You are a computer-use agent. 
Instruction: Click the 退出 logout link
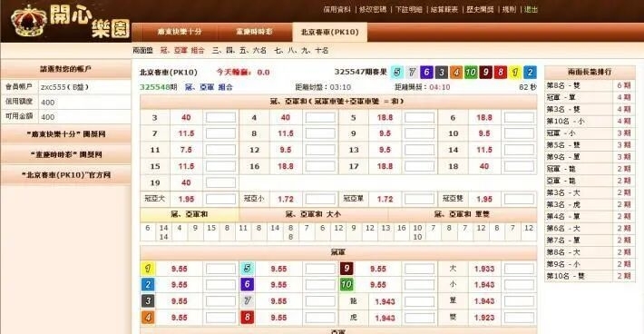click(x=531, y=9)
